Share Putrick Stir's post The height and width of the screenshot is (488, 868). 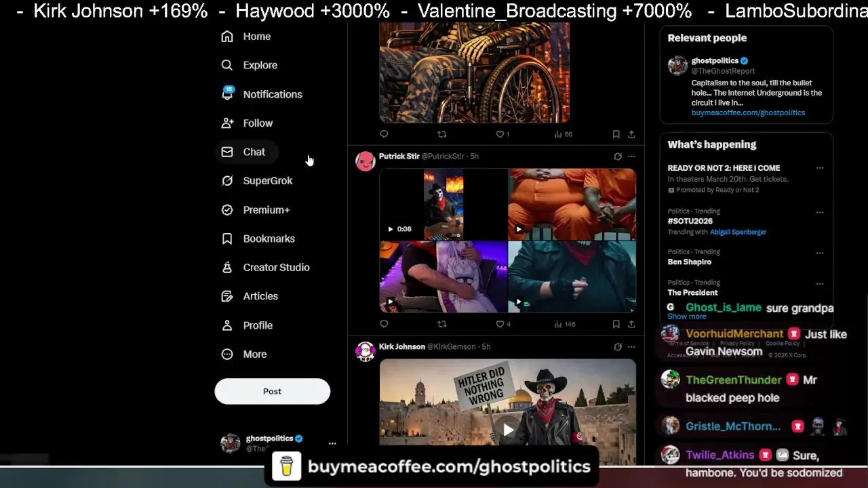tap(631, 324)
